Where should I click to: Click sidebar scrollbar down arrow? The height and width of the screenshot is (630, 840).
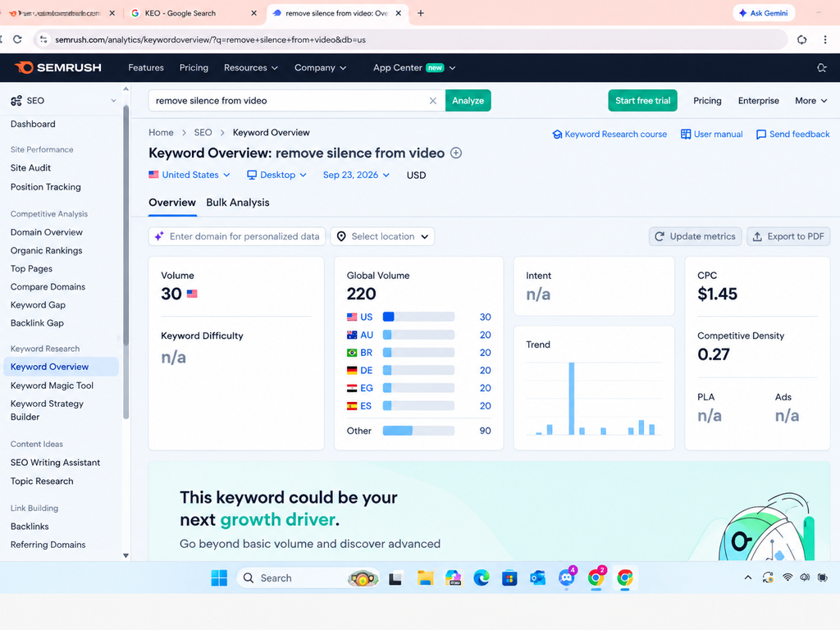[126, 555]
